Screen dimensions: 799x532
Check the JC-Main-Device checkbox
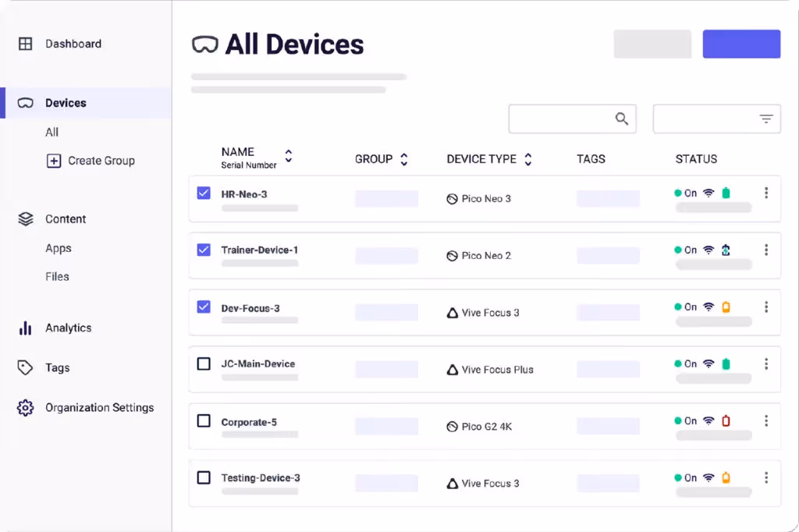[x=204, y=364]
